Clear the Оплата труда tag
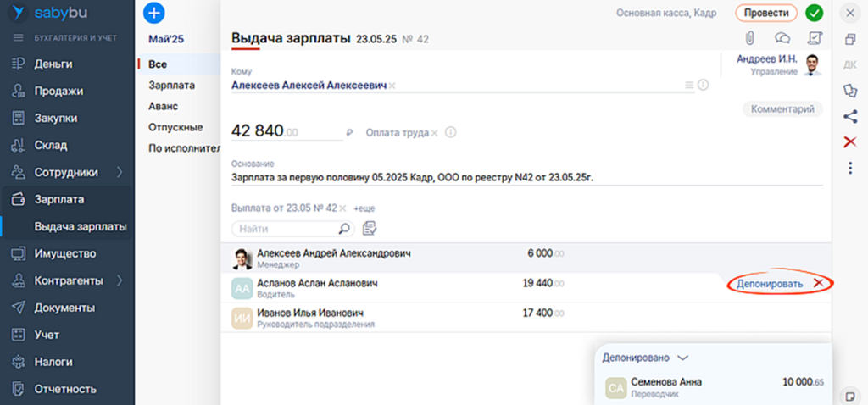The width and height of the screenshot is (868, 405). click(x=434, y=133)
